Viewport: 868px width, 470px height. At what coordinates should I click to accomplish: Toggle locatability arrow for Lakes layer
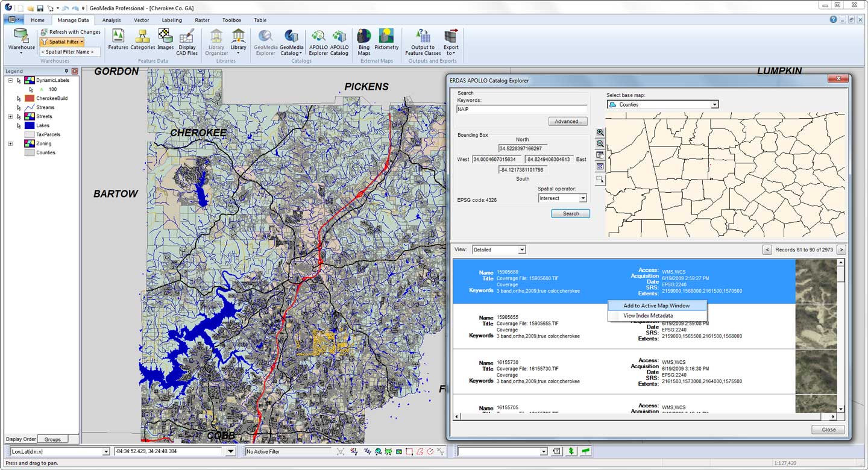coord(19,125)
